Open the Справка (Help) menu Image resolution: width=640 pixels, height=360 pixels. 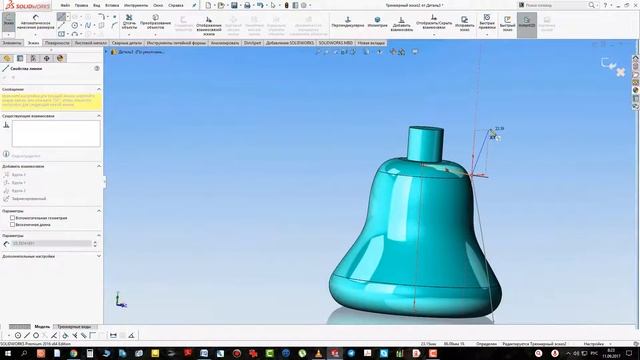coord(176,5)
